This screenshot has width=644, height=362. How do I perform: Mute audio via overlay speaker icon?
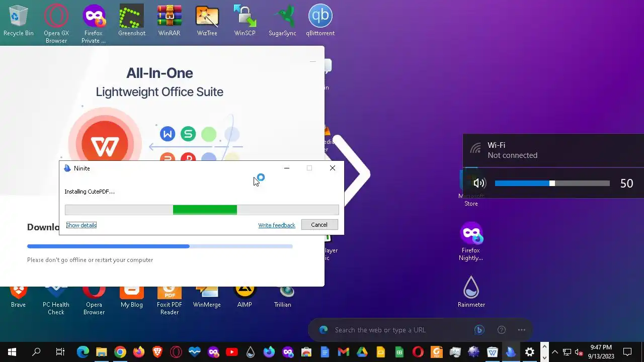click(479, 184)
